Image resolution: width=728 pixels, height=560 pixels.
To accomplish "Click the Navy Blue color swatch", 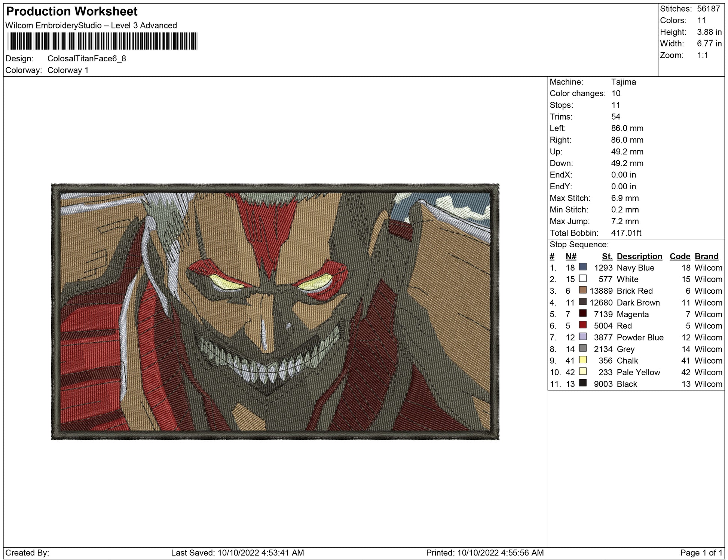I will click(582, 267).
